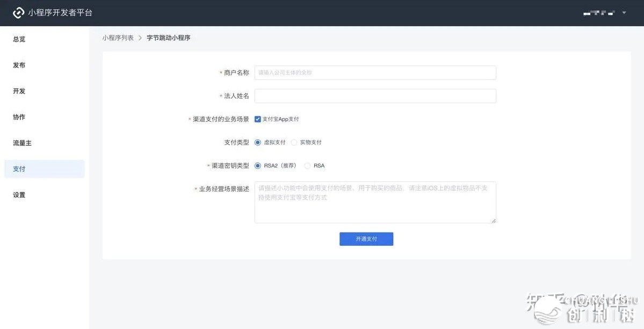Screen dimensions: 644x329
Task: Select the 虚拟支付 radio button
Action: click(257, 142)
